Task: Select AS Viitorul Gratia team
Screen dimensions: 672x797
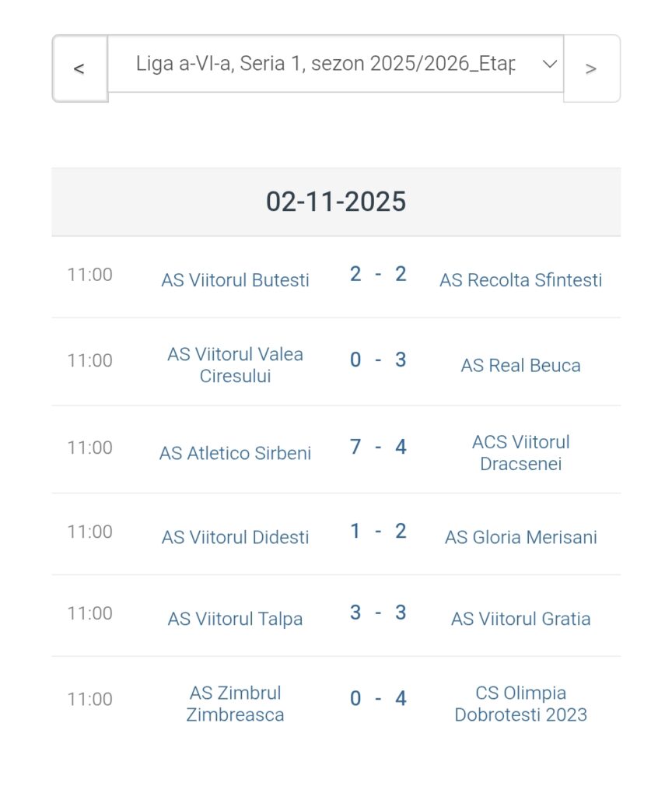Action: click(520, 619)
